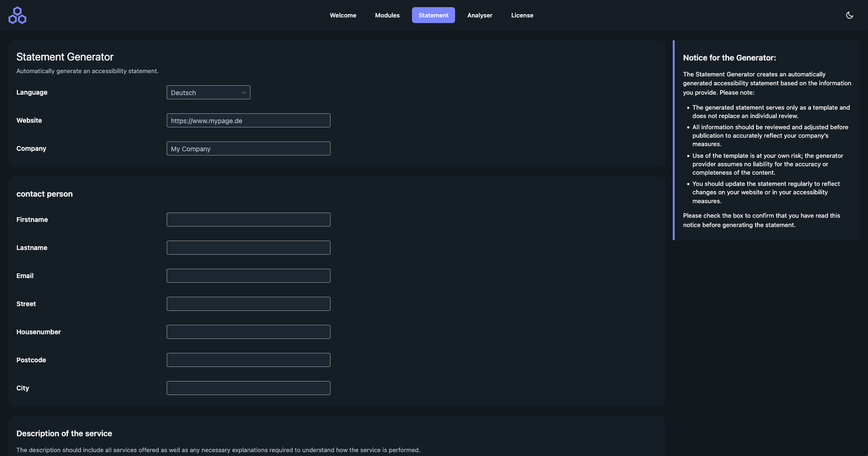
Task: Focus the Postcode input field
Action: pos(248,360)
